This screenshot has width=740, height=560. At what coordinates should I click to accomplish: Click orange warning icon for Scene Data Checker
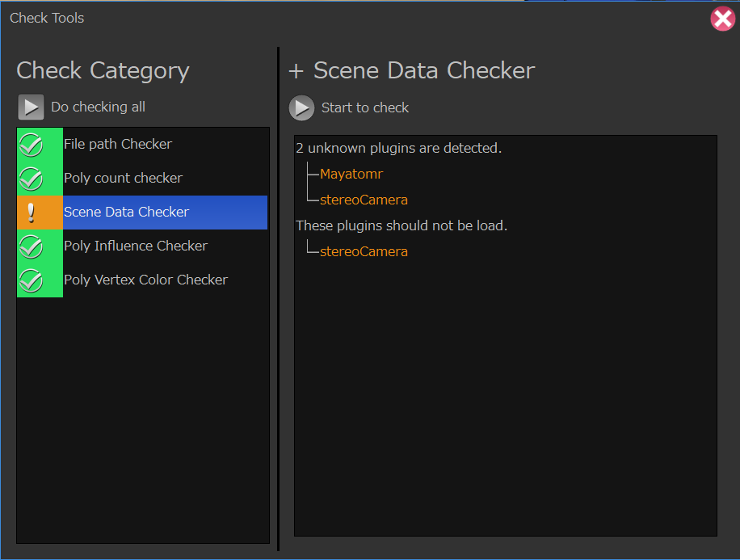coord(31,213)
